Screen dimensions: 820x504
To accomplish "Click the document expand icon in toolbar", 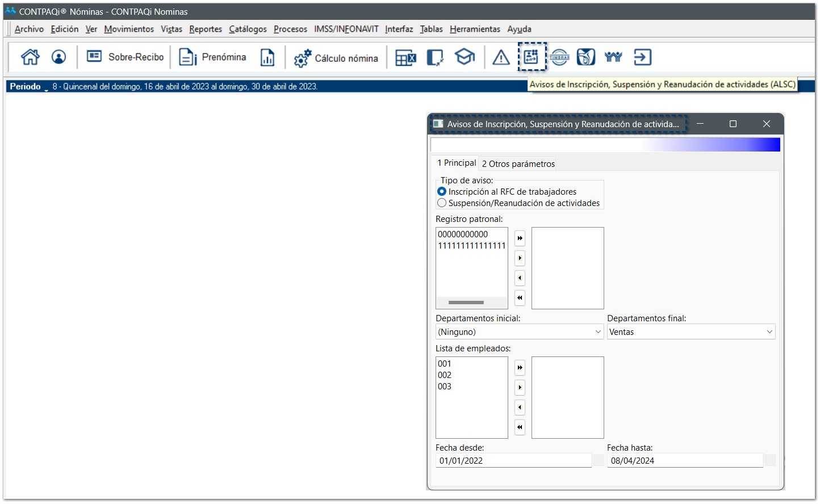I will 435,57.
